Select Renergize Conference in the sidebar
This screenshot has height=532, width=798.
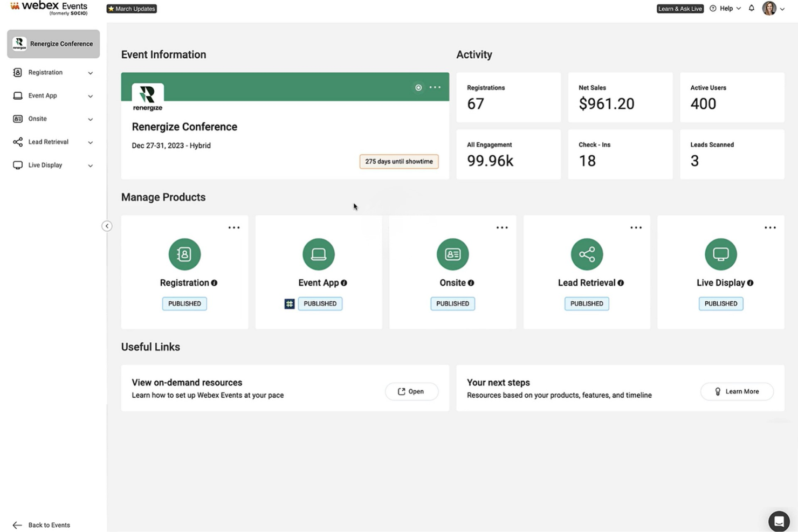tap(53, 44)
